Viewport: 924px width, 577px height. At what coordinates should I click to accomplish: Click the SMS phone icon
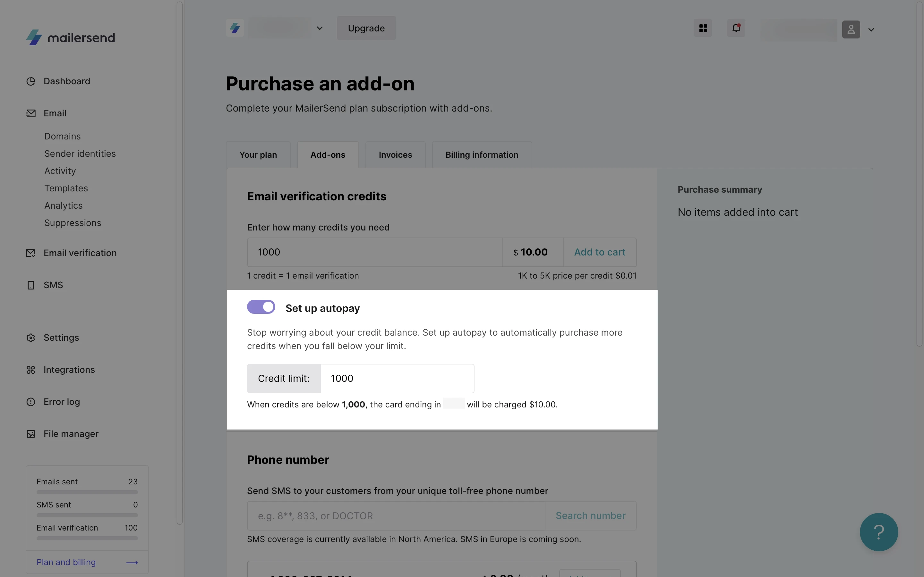coord(30,285)
